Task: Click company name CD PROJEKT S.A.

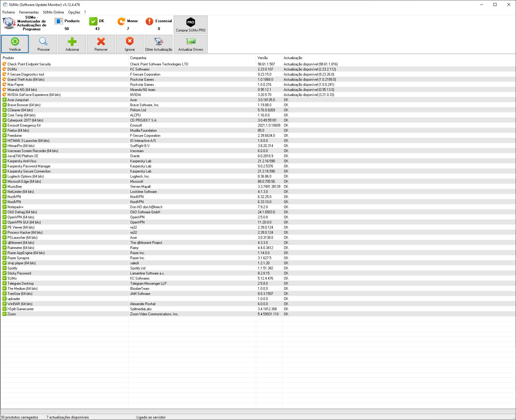Action: (x=143, y=120)
